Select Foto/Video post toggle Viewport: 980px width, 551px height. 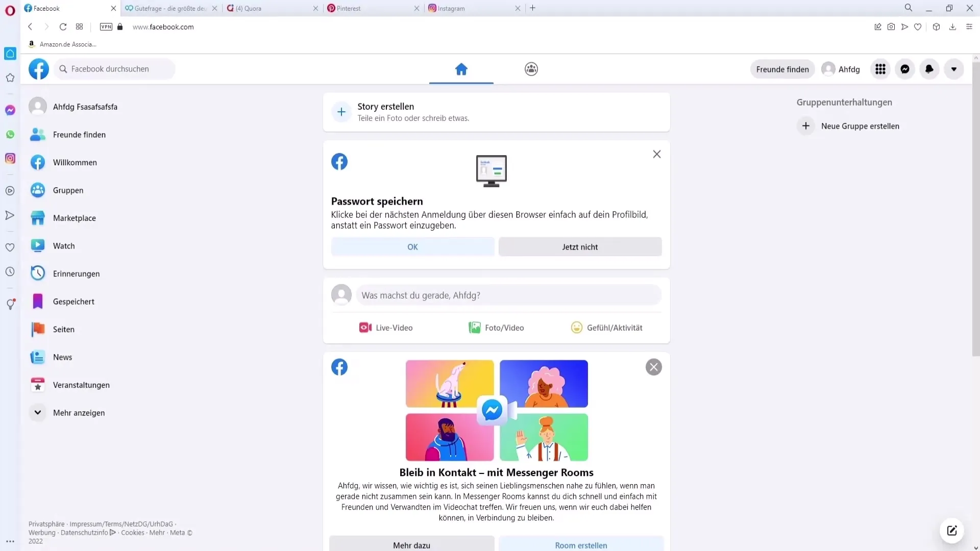(x=496, y=328)
